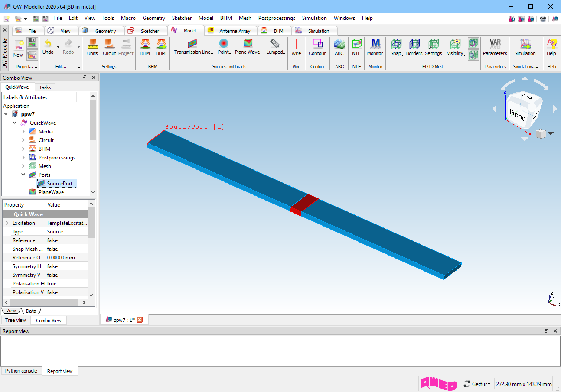Open the ABC boundary icon

pos(339,44)
